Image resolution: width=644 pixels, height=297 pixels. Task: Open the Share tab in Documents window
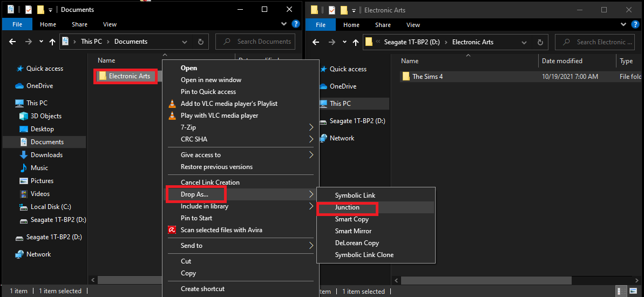[79, 24]
